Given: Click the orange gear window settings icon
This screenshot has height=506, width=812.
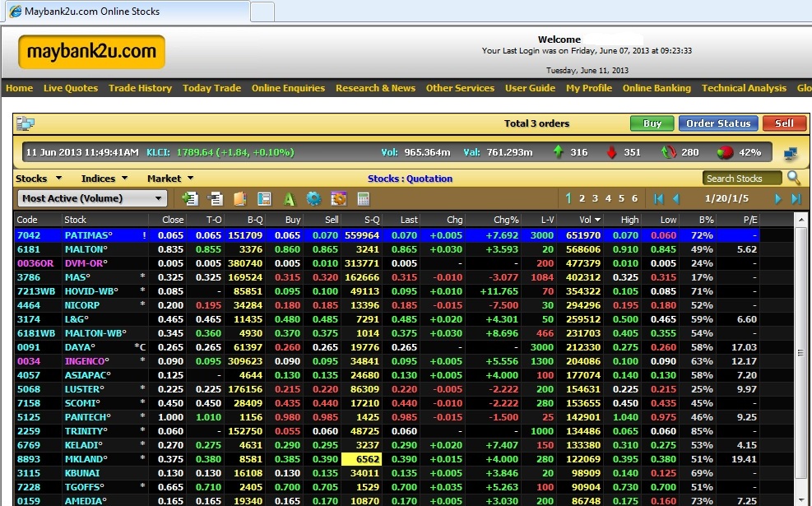Looking at the screenshot, I should [x=338, y=198].
